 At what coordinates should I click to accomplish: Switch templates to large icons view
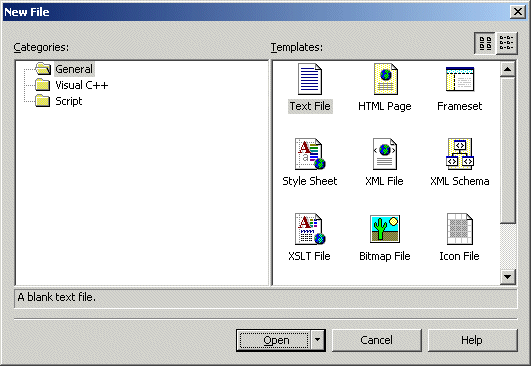point(485,43)
